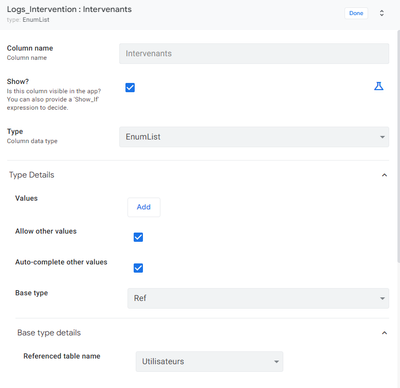This screenshot has height=388, width=400.
Task: Click the 'type: EnumList' subtitle text
Action: (x=28, y=20)
